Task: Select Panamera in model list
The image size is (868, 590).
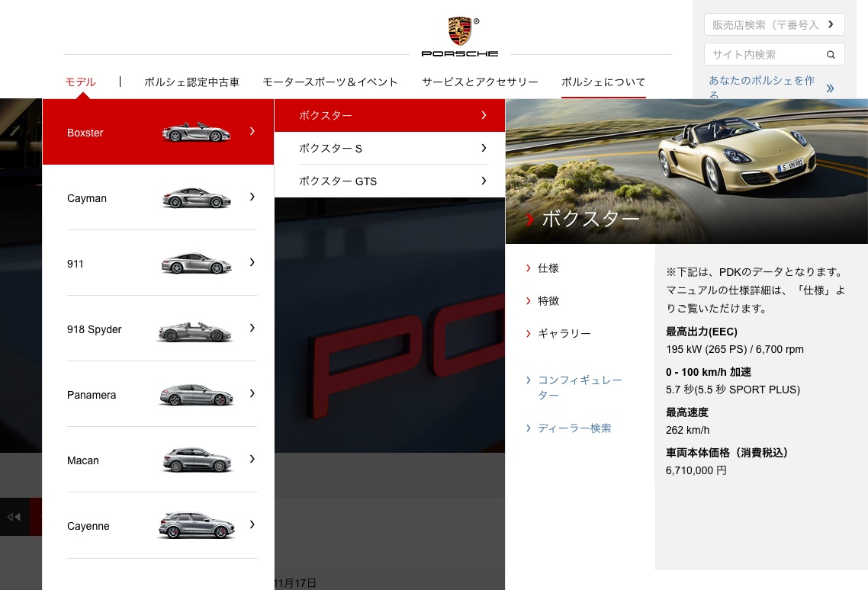Action: point(159,394)
